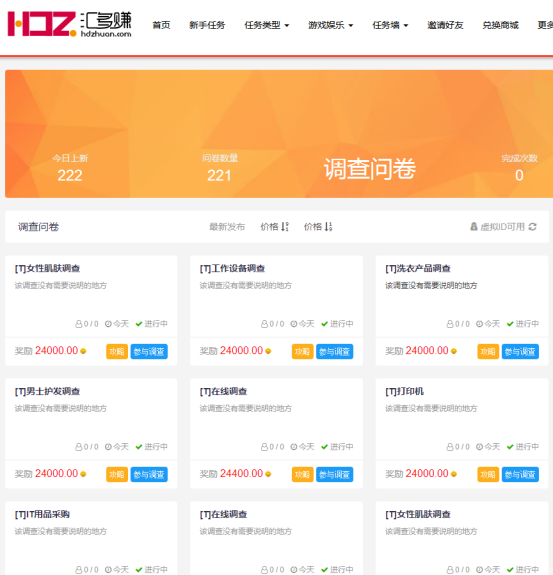The image size is (553, 575).
Task: Sort surveys by 最新发布
Action: (x=227, y=227)
